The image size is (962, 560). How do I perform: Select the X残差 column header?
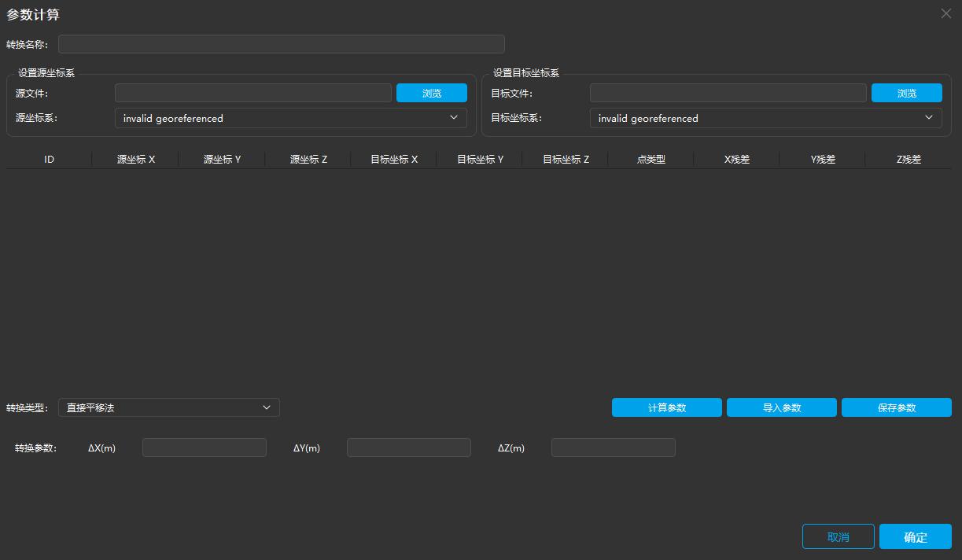coord(737,159)
